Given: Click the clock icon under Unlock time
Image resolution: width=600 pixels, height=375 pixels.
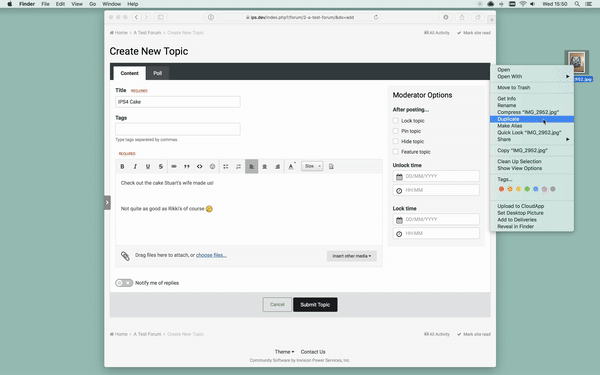Looking at the screenshot, I should click(399, 191).
